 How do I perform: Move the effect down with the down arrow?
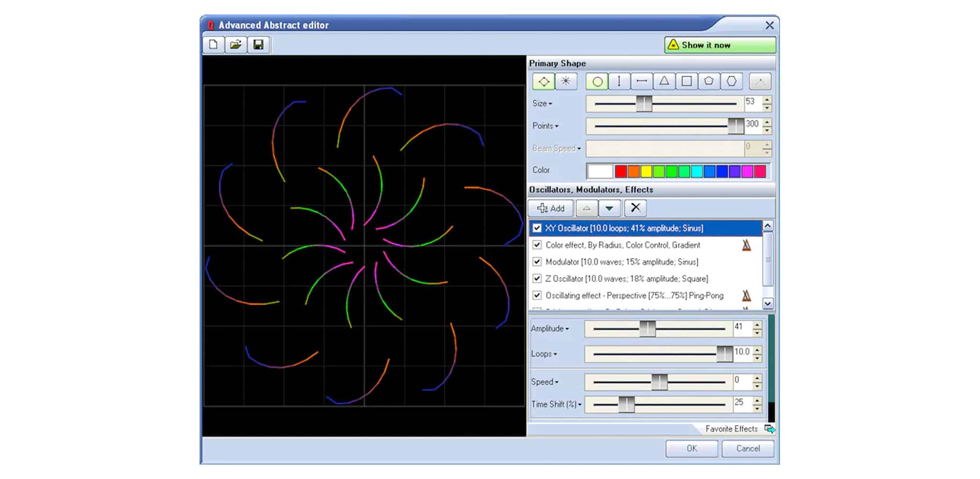pos(609,208)
